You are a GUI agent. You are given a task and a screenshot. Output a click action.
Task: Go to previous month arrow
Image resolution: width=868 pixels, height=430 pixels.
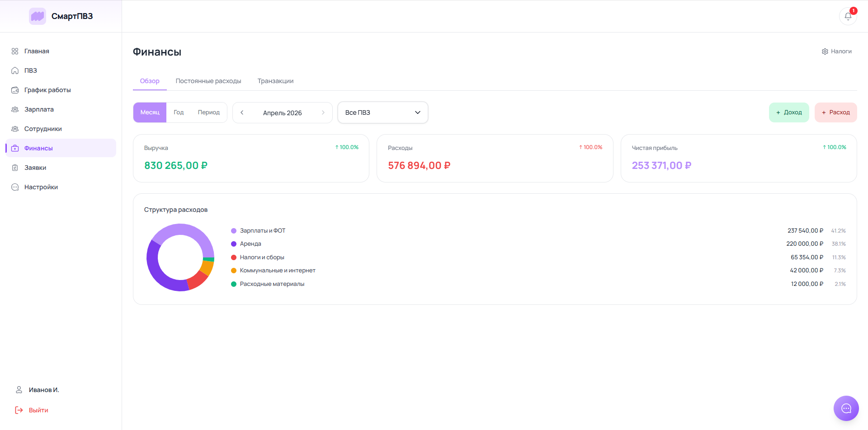[x=242, y=112]
